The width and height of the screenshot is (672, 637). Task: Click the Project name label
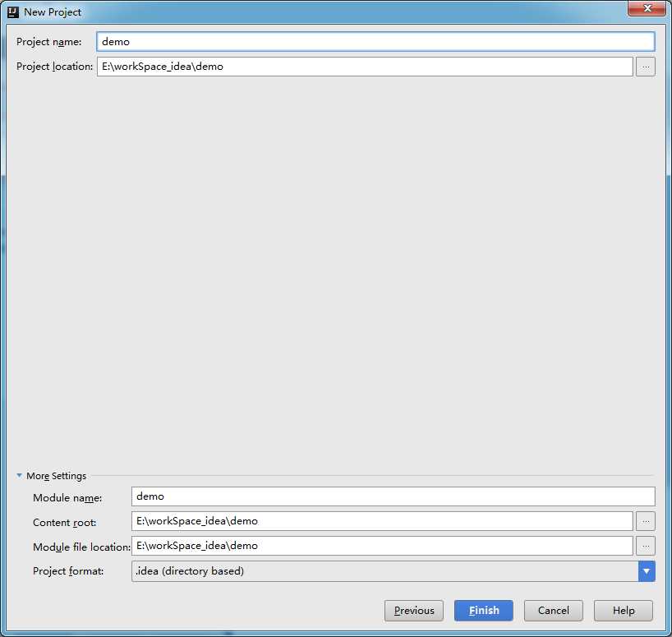48,42
